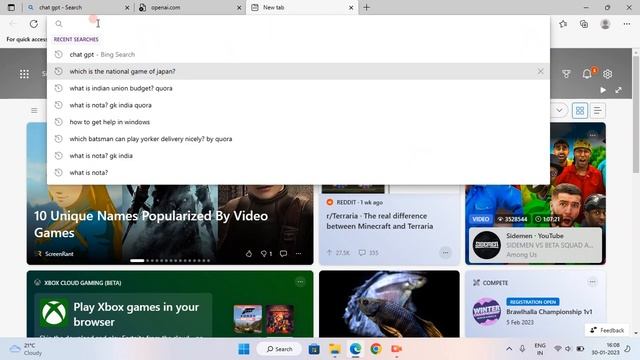Expand the background to full view
Viewport: 640px width, 360px height.
[x=619, y=90]
